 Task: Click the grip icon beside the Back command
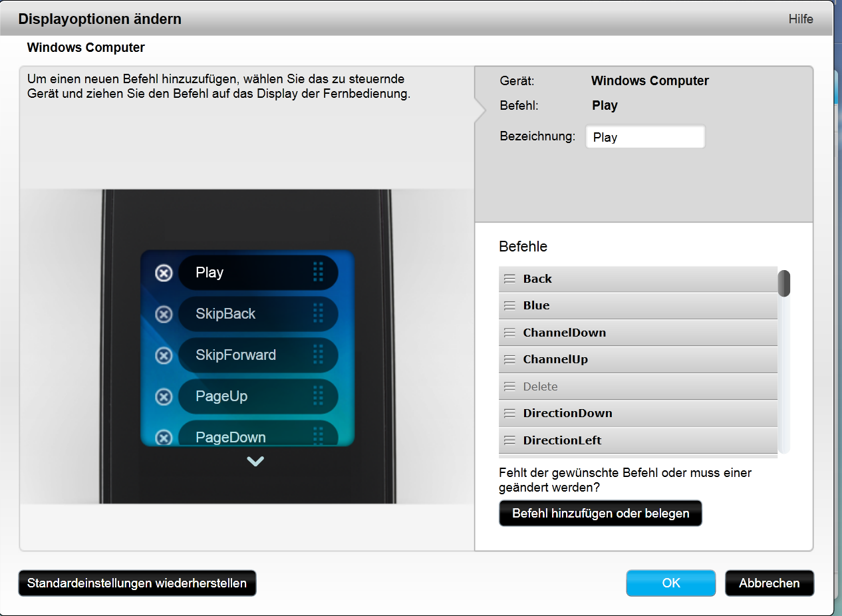(x=509, y=279)
